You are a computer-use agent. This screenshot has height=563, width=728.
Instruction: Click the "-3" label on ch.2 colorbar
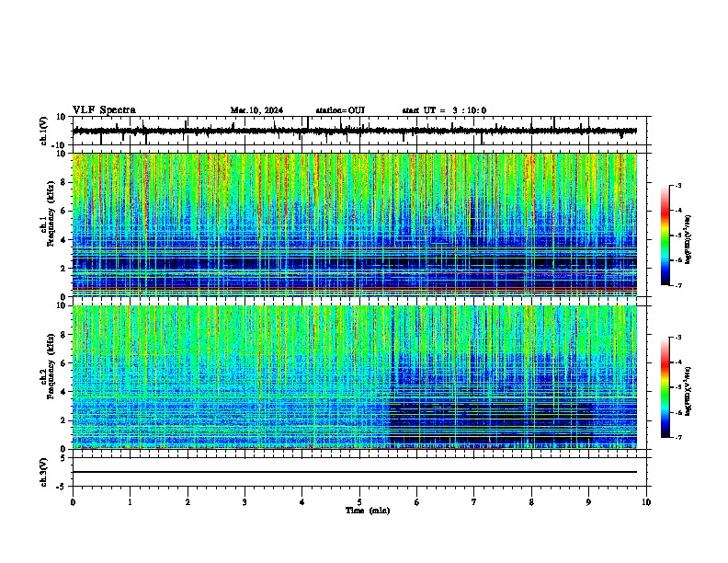[677, 338]
